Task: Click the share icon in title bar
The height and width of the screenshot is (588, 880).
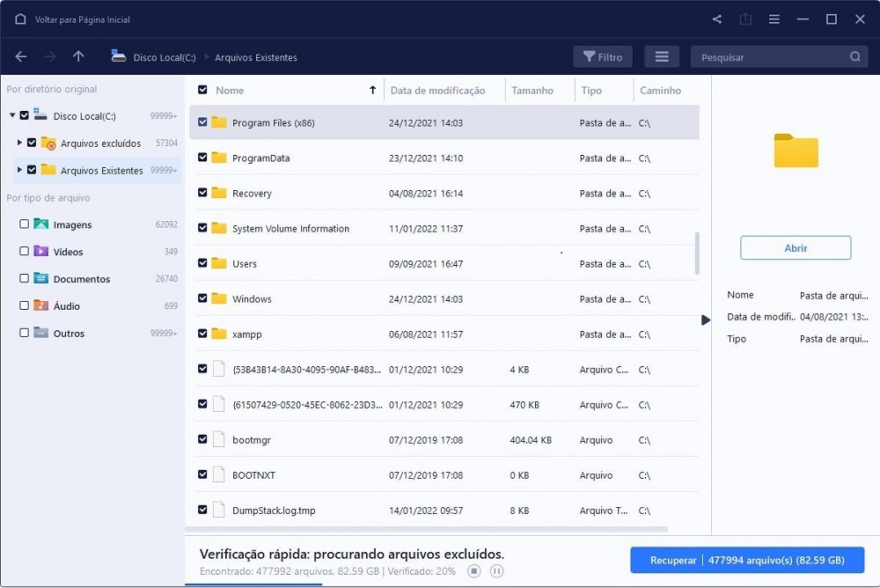Action: [717, 19]
